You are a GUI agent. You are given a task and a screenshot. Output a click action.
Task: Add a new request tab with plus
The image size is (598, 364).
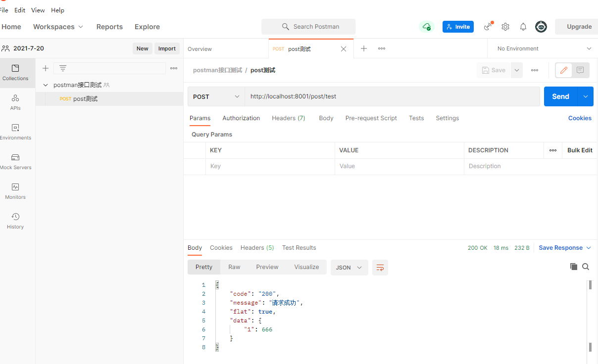coord(364,48)
